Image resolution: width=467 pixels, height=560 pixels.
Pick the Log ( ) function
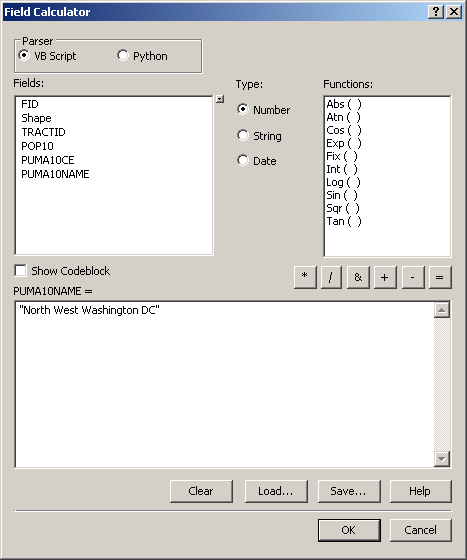343,182
